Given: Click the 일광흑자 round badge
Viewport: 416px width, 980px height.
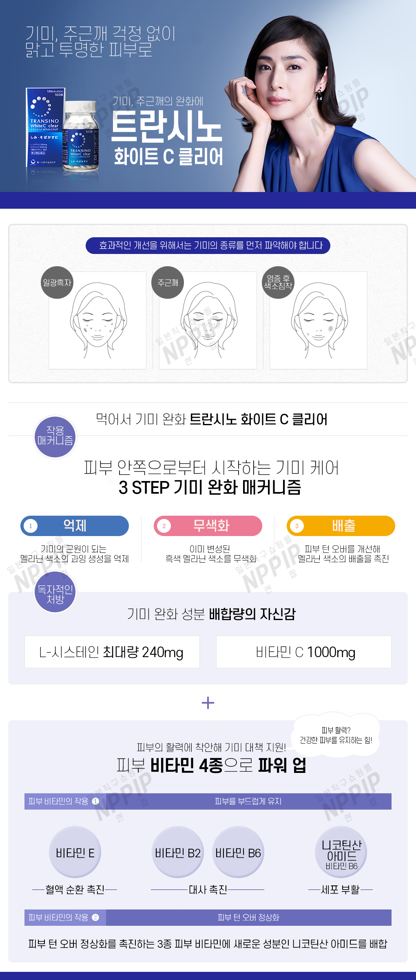Looking at the screenshot, I should pyautogui.click(x=57, y=283).
